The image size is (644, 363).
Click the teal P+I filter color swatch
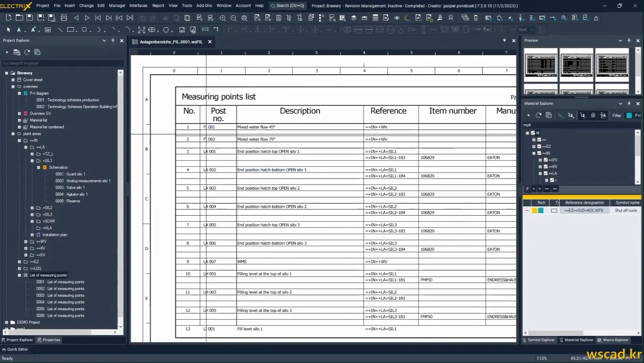tap(629, 115)
